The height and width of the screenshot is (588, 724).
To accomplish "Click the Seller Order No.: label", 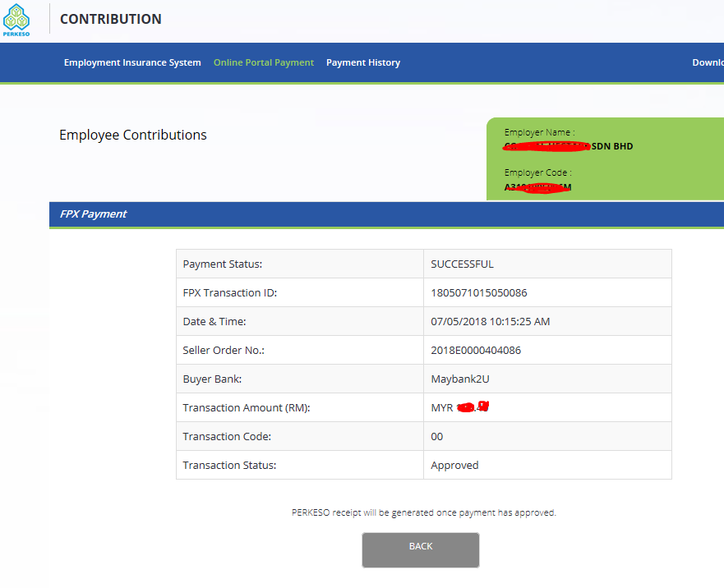I will point(224,351).
